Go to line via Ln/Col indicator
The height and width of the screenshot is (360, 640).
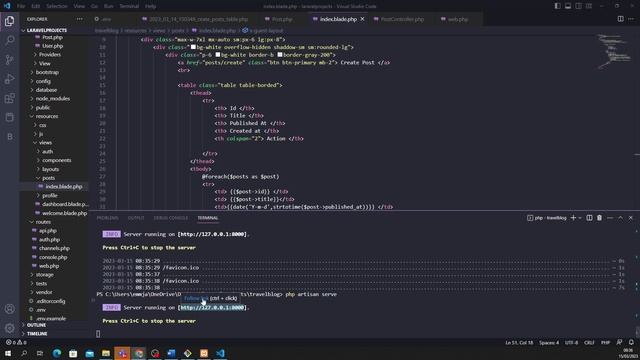click(519, 342)
